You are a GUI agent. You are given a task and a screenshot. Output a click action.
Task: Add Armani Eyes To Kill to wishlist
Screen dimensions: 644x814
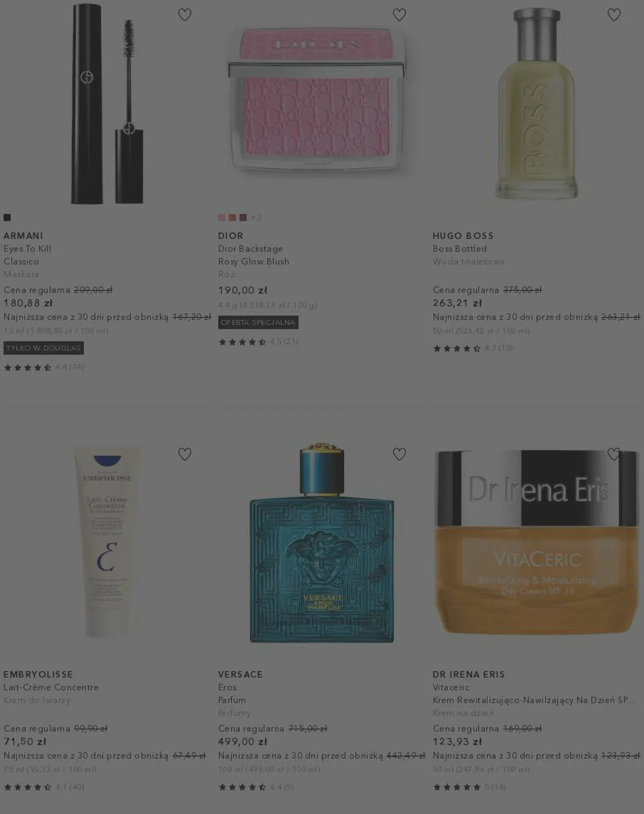pyautogui.click(x=184, y=15)
